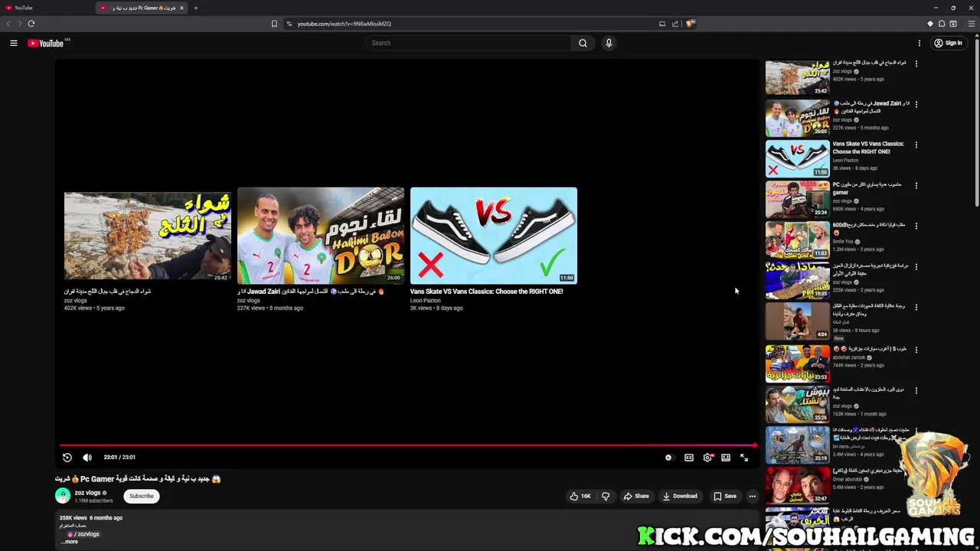Open the zoz vlogs channel avatar
980x551 pixels.
63,496
